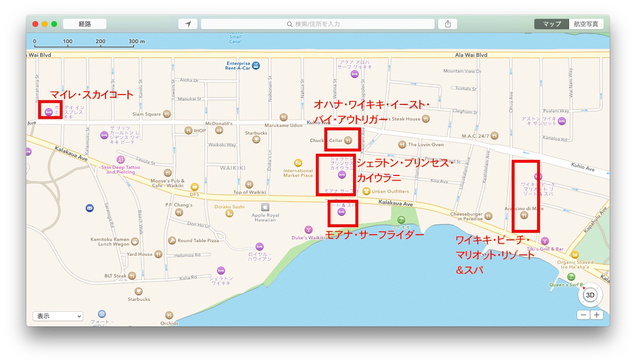636x364 pixels.
Task: Zoom out with the minus button
Action: [x=583, y=315]
